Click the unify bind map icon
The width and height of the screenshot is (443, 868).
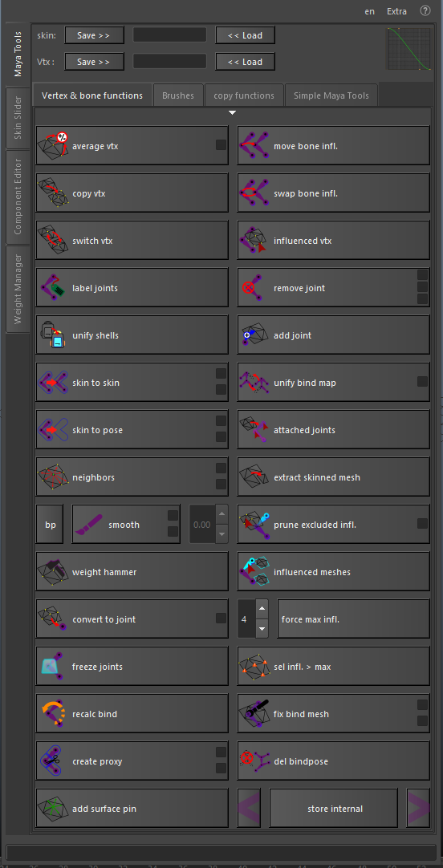click(254, 382)
